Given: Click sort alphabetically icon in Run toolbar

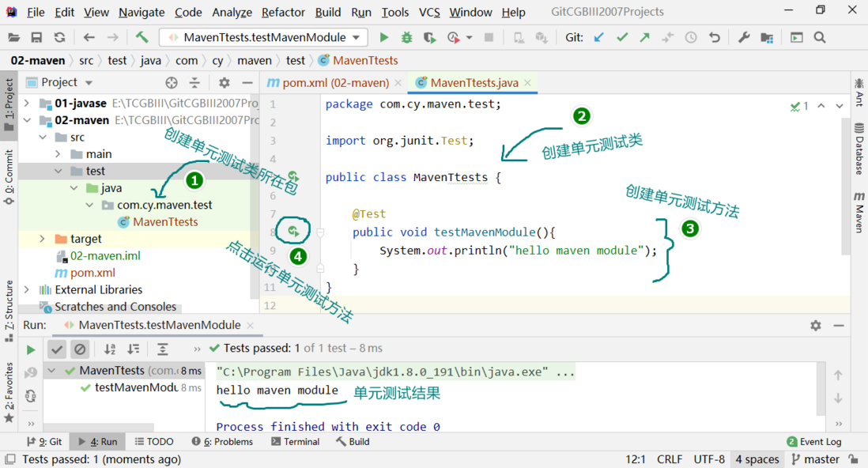Looking at the screenshot, I should (x=110, y=349).
